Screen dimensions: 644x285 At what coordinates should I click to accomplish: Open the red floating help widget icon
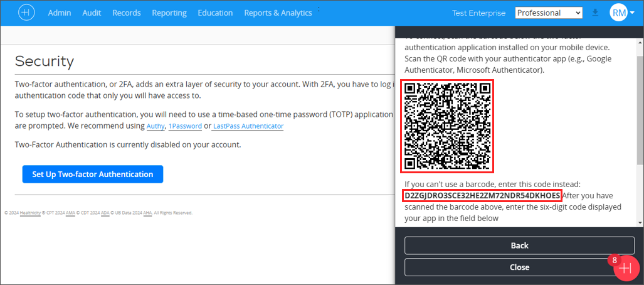tap(626, 268)
